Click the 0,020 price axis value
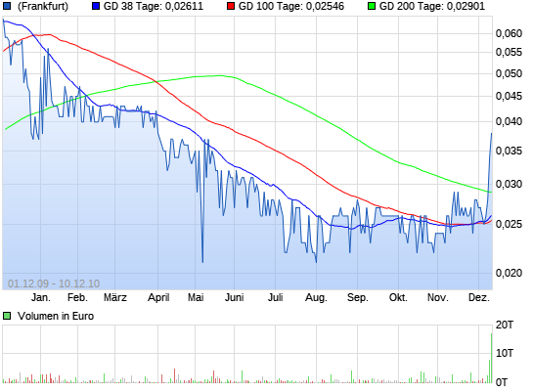This screenshot has height=392, width=533. (x=509, y=273)
